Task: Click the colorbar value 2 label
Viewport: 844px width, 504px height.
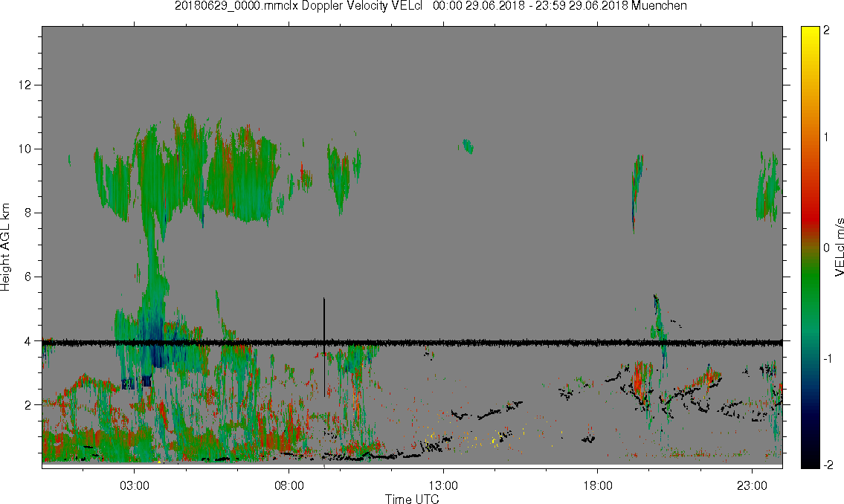Action: pyautogui.click(x=827, y=30)
